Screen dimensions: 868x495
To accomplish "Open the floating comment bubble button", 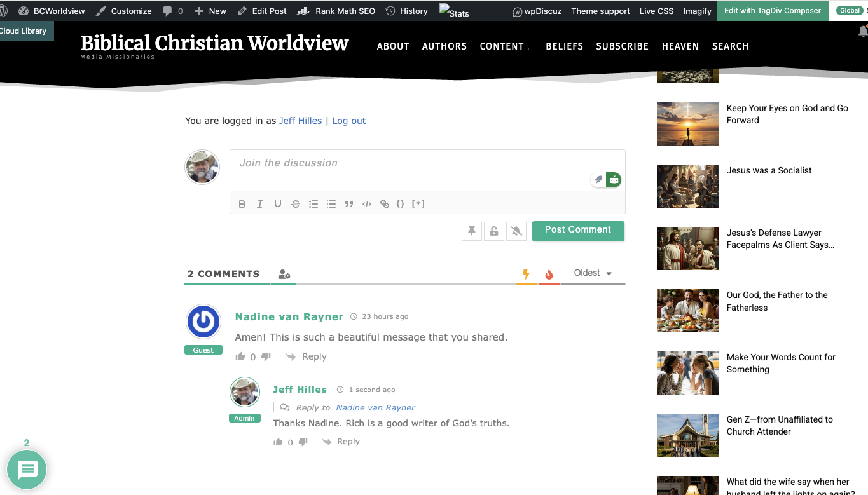I will [27, 470].
